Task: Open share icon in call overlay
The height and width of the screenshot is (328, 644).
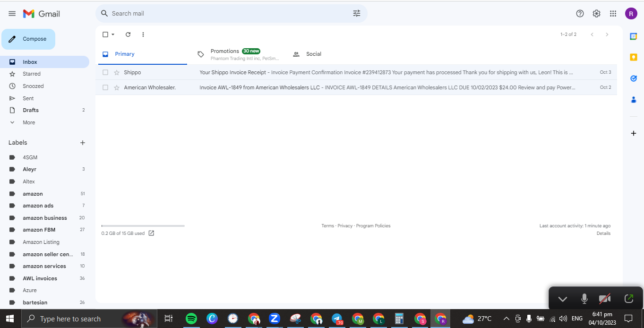Action: click(629, 299)
